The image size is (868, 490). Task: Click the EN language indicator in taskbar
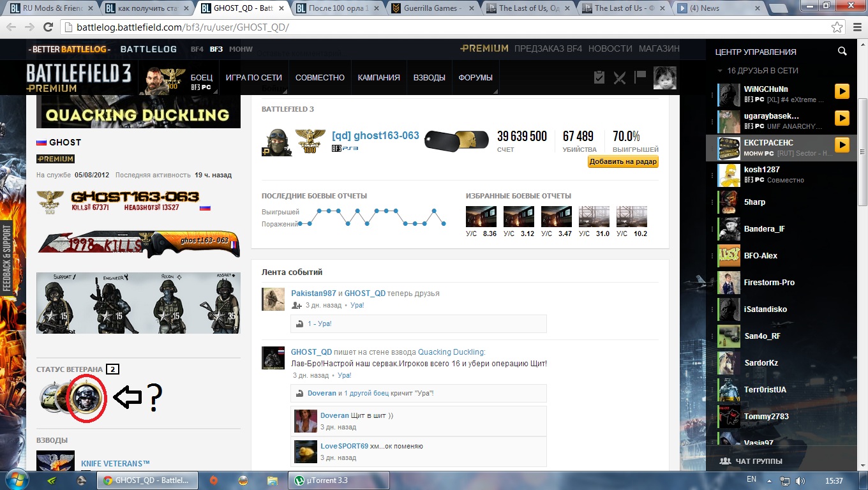(751, 479)
